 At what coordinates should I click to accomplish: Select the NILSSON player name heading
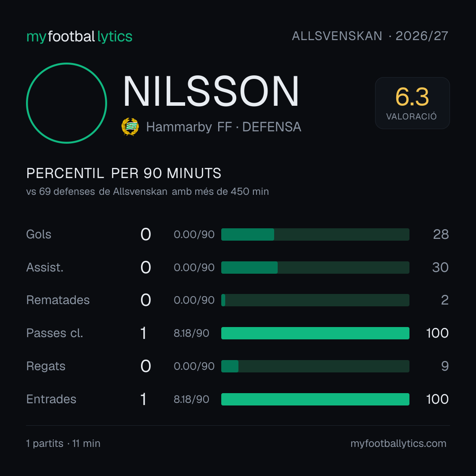click(211, 91)
